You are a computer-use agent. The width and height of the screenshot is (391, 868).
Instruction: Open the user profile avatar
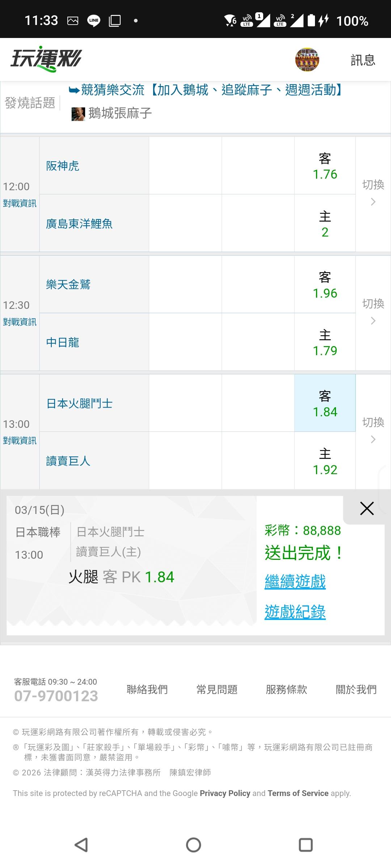tap(307, 59)
